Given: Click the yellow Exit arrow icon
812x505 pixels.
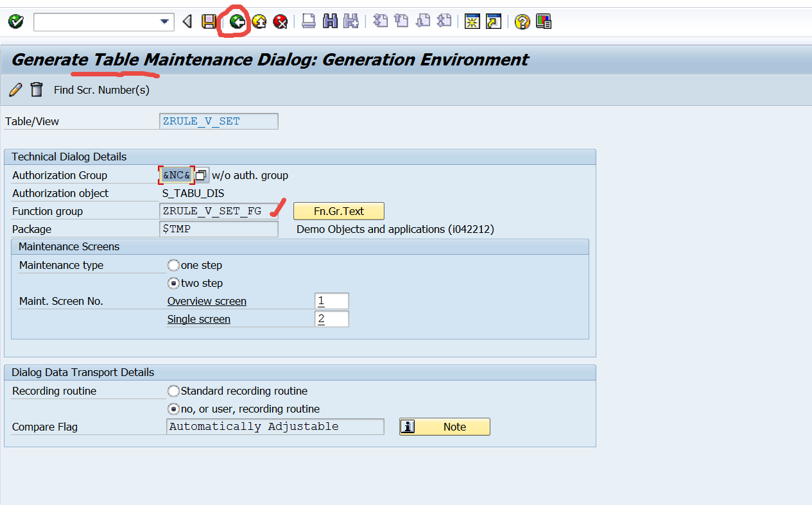Looking at the screenshot, I should (x=259, y=22).
